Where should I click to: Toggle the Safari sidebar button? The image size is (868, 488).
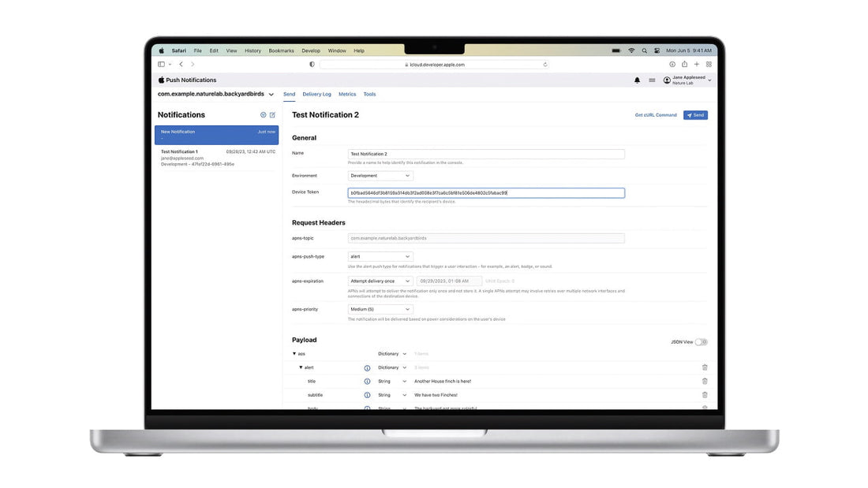[x=161, y=64]
